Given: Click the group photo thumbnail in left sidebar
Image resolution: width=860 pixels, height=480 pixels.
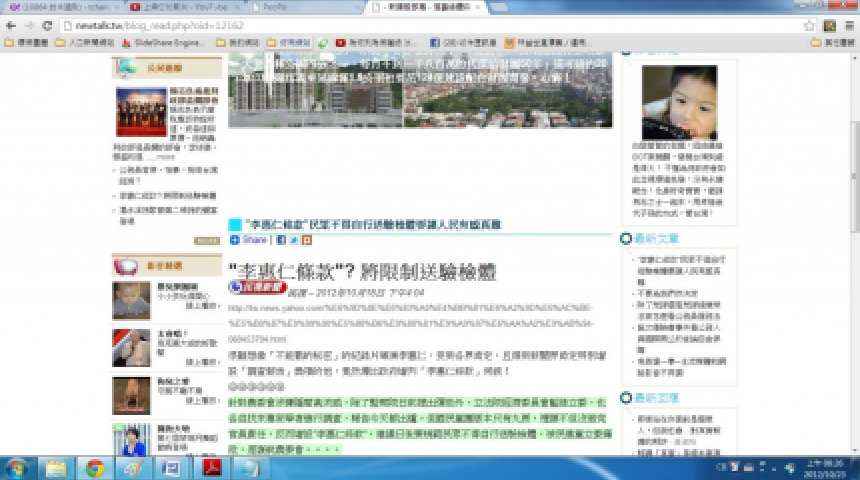Looking at the screenshot, I should pyautogui.click(x=141, y=112).
